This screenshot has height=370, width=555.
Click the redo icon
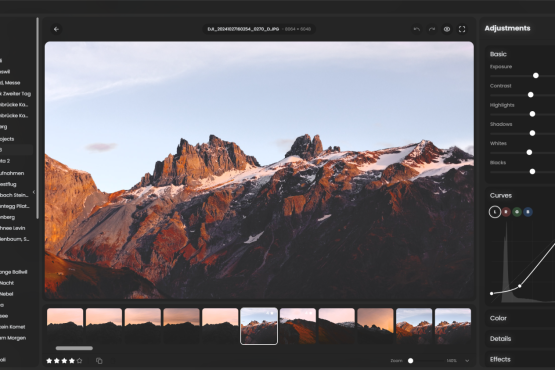point(432,29)
